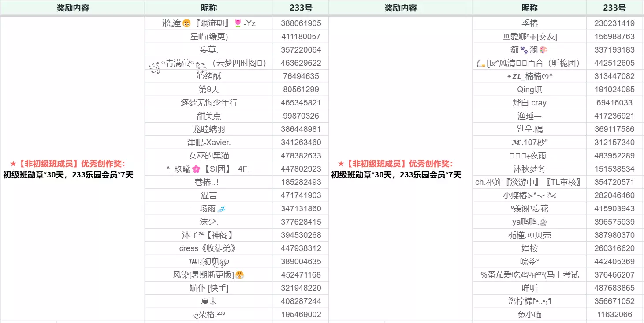Viewport: 644px width, 323px height.
Task: Click the ID number "11632066"
Action: click(614, 315)
